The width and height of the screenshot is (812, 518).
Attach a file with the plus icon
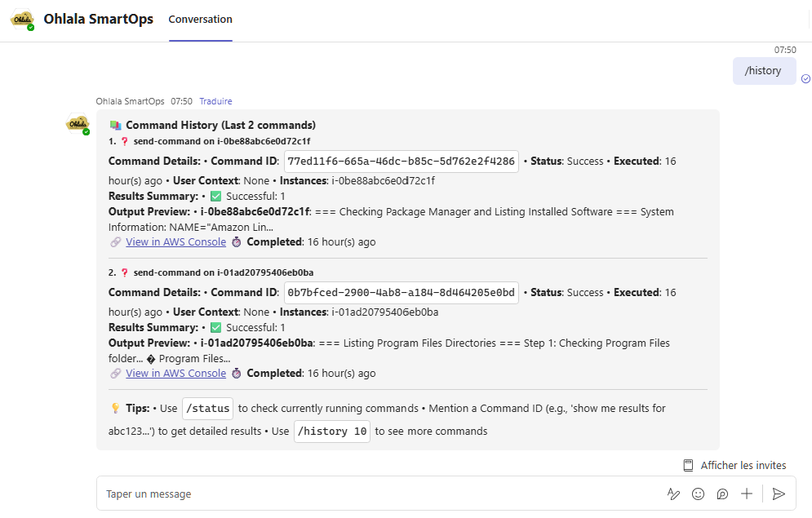[746, 494]
